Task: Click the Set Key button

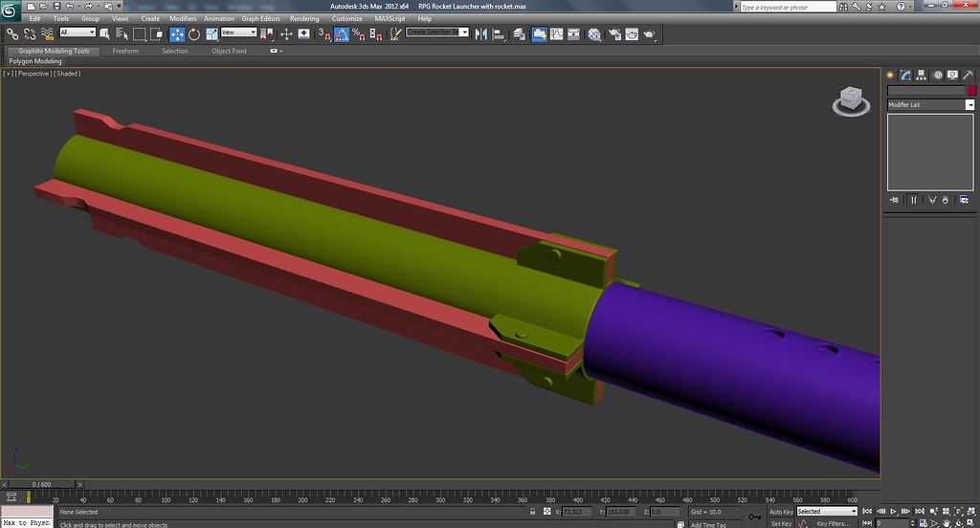Action: click(x=781, y=523)
